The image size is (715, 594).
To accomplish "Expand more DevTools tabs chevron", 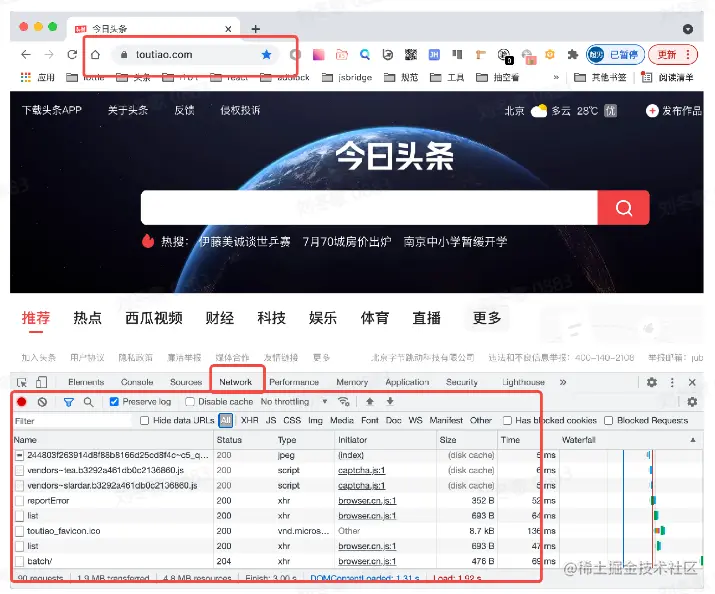I will pos(563,382).
